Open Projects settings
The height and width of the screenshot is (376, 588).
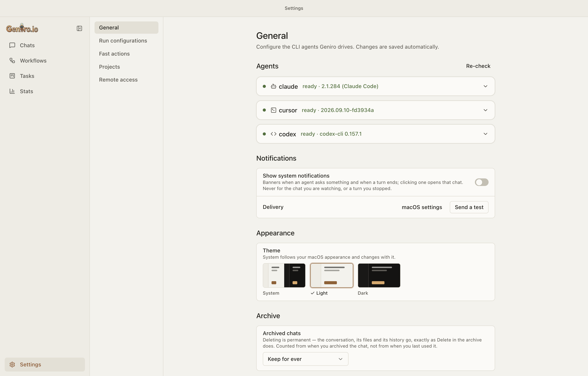click(x=126, y=67)
